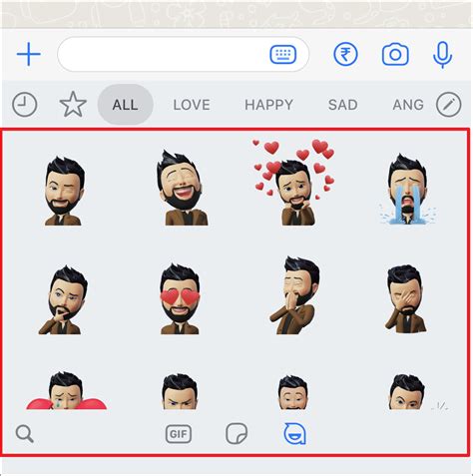Send the facepalm avatar sticker
The image size is (473, 476).
(x=406, y=298)
